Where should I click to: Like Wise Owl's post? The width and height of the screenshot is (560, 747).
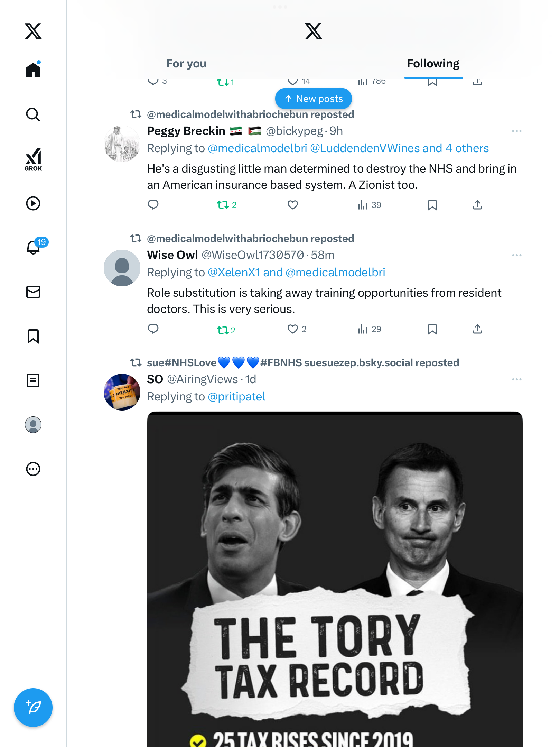[293, 329]
